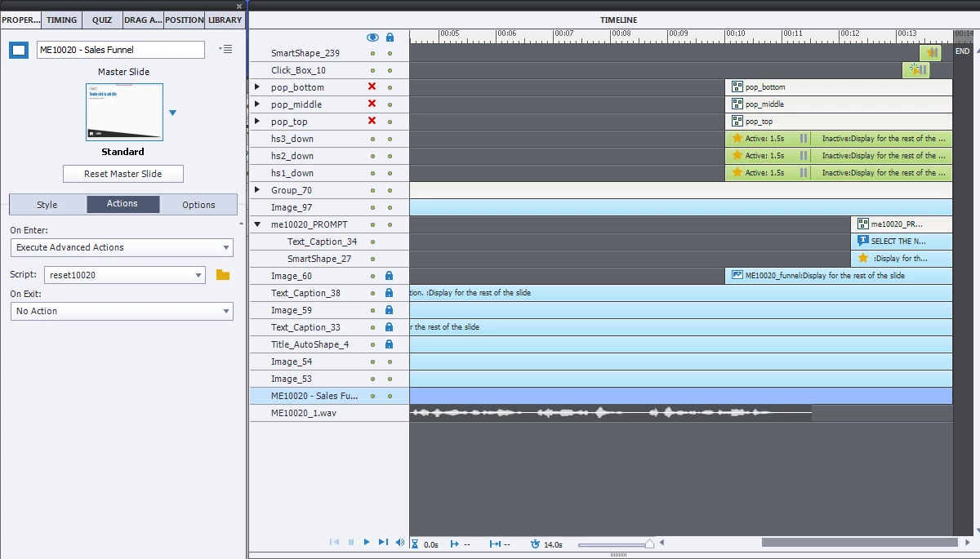Select the pop_bottom group bar icon in timeline
This screenshot has width=980, height=559.
point(737,87)
